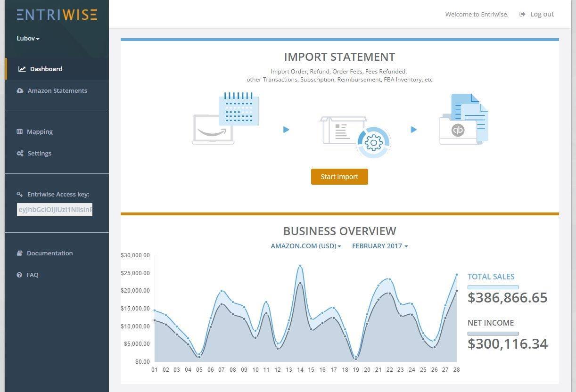The height and width of the screenshot is (392, 576).
Task: Click the first blue step arrow
Action: tap(286, 130)
